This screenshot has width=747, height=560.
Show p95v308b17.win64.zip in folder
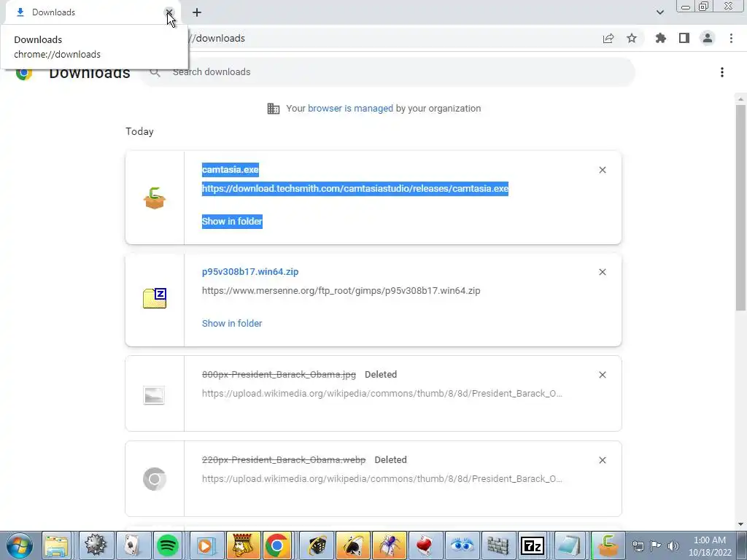coord(232,323)
